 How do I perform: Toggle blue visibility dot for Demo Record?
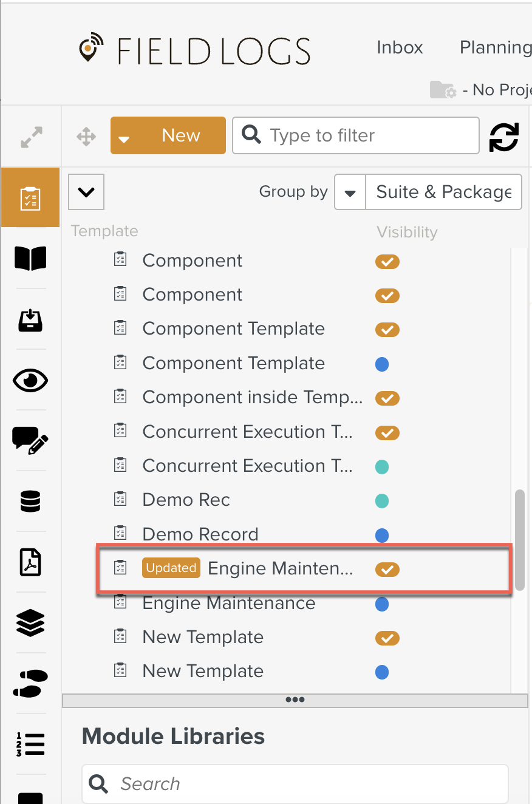382,536
